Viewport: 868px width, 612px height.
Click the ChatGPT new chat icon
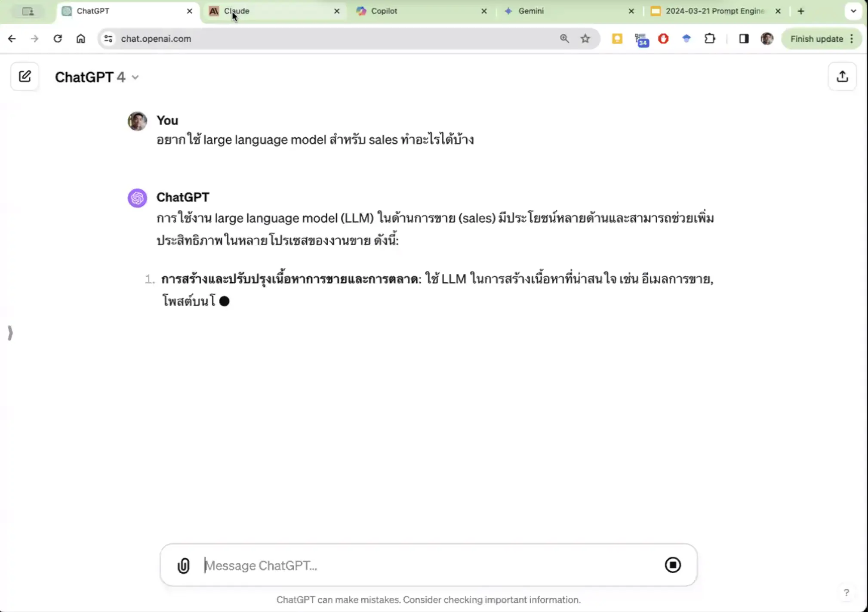(x=25, y=76)
